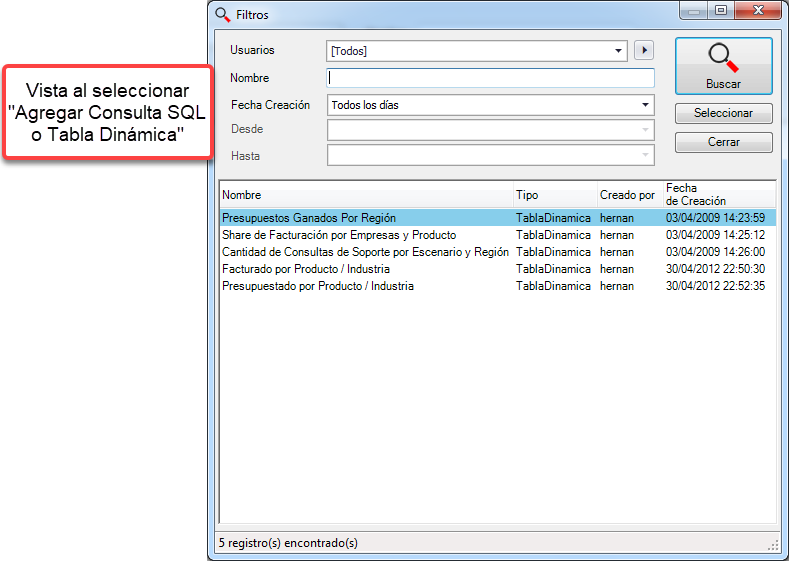This screenshot has height=561, width=789.
Task: Click the Cerrar button
Action: pyautogui.click(x=723, y=142)
